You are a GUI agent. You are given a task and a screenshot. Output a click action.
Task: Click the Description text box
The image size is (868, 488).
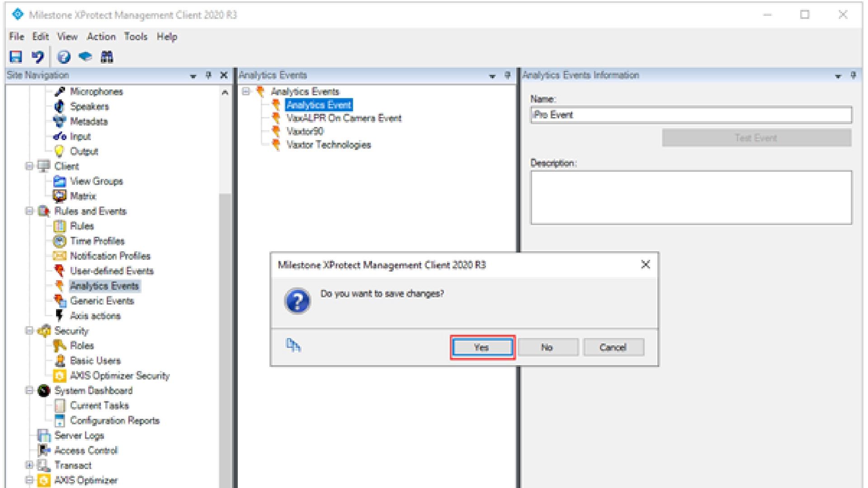tap(691, 197)
